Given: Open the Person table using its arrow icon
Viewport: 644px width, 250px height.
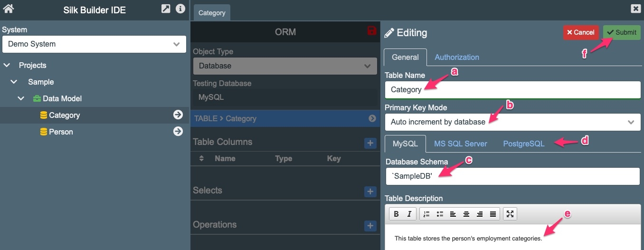Looking at the screenshot, I should [x=178, y=132].
